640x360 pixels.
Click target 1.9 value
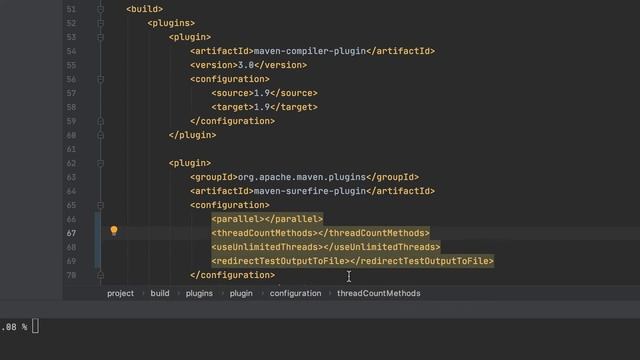point(262,107)
